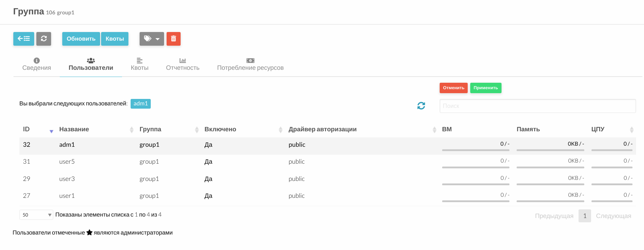Select the user1 row
Image resolution: width=644 pixels, height=250 pixels.
point(327,197)
